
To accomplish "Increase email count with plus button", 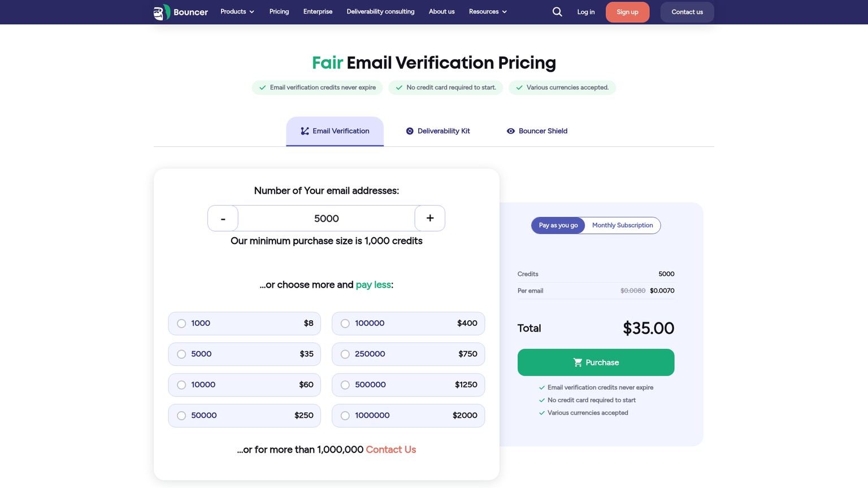I will pos(430,219).
